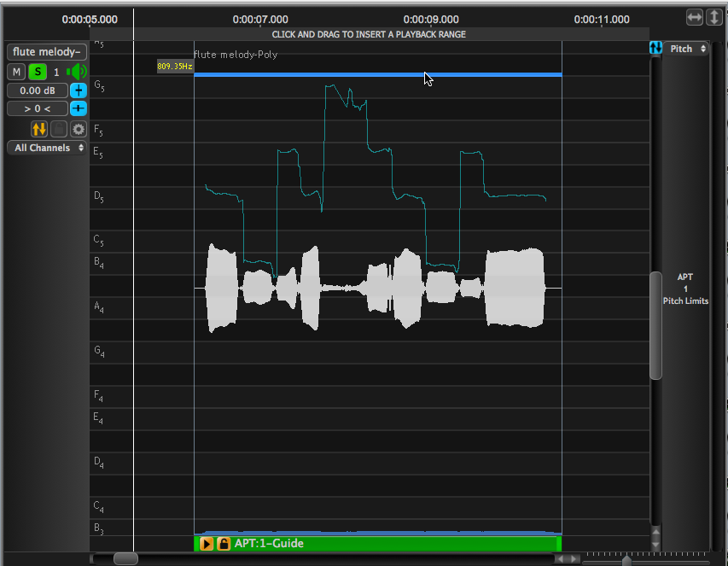Click the green speaker monitor icon
The height and width of the screenshot is (566, 728).
(78, 73)
